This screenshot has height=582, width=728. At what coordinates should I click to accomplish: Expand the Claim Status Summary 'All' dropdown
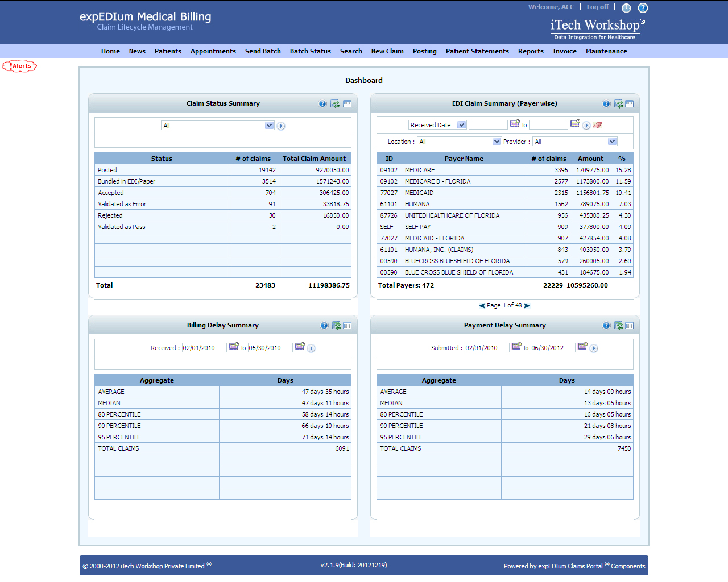coord(218,126)
